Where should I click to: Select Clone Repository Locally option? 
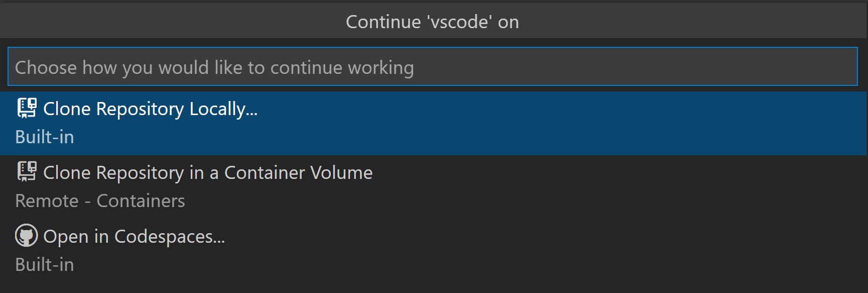[x=150, y=109]
